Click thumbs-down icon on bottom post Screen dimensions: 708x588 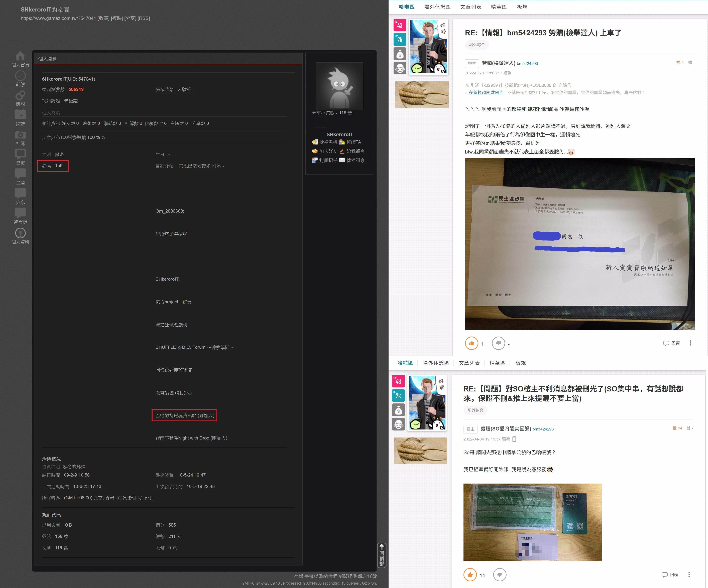tap(500, 574)
